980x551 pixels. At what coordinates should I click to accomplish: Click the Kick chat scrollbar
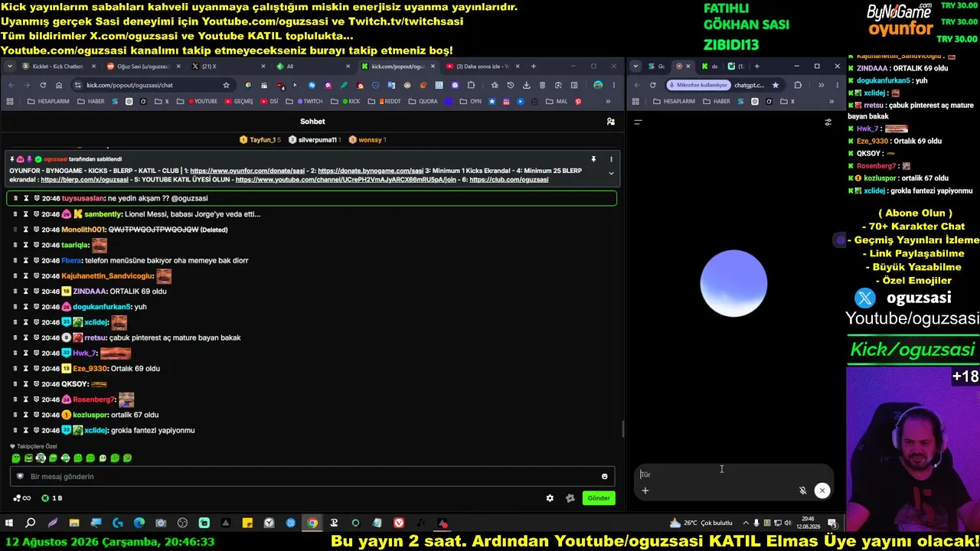[x=622, y=429]
